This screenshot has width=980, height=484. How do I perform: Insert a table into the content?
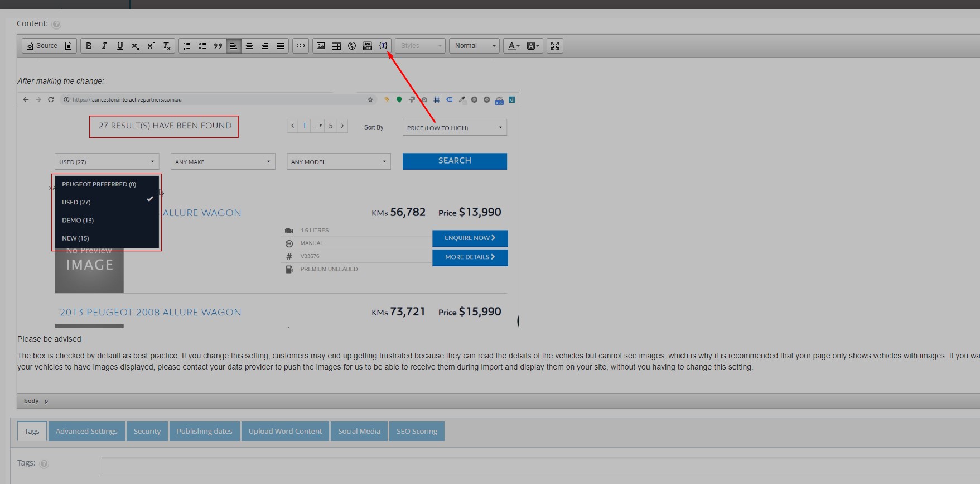[x=336, y=46]
